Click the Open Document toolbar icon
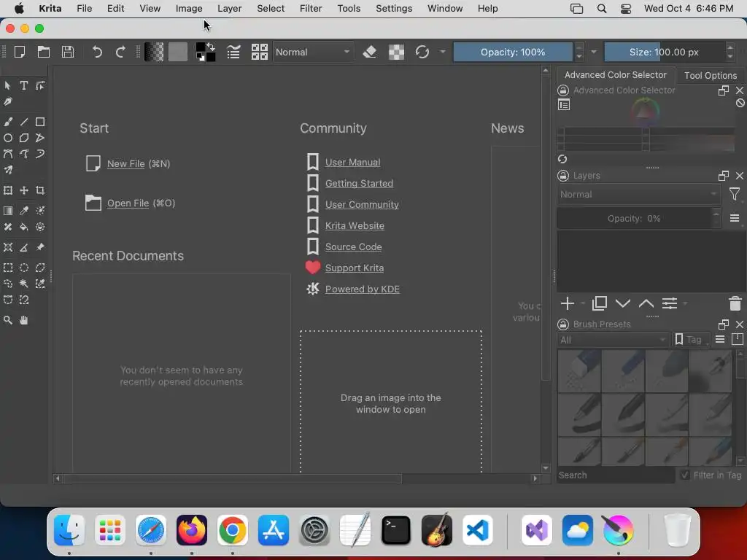 coord(44,52)
